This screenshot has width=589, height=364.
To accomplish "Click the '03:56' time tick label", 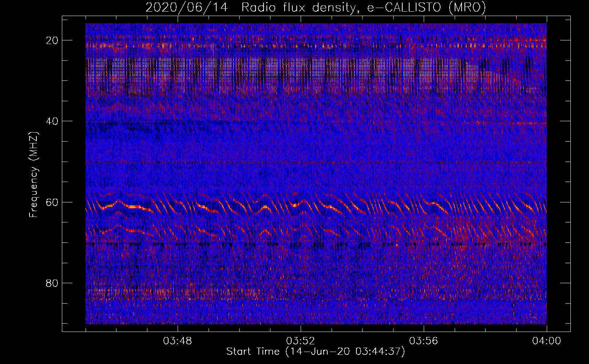I will [x=424, y=341].
